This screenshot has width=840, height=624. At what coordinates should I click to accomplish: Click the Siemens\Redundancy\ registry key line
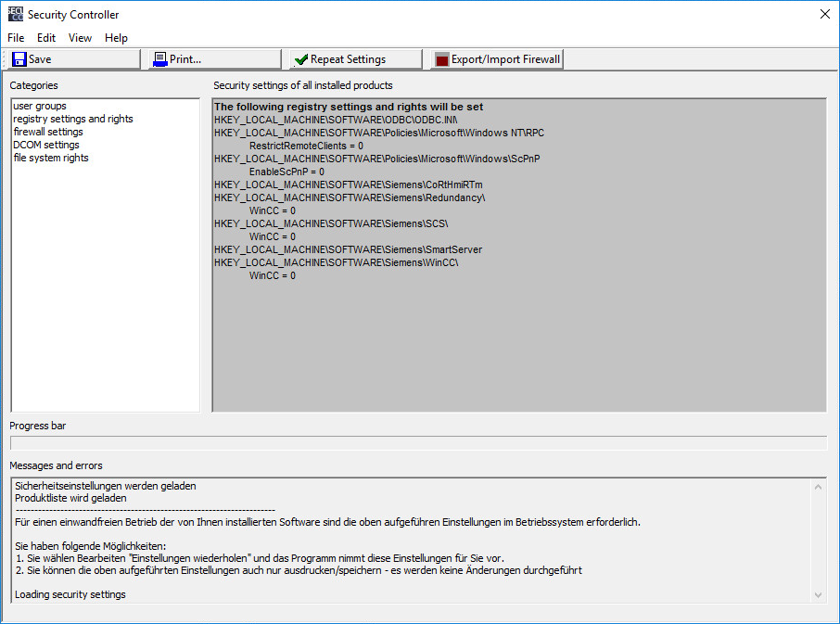(350, 197)
